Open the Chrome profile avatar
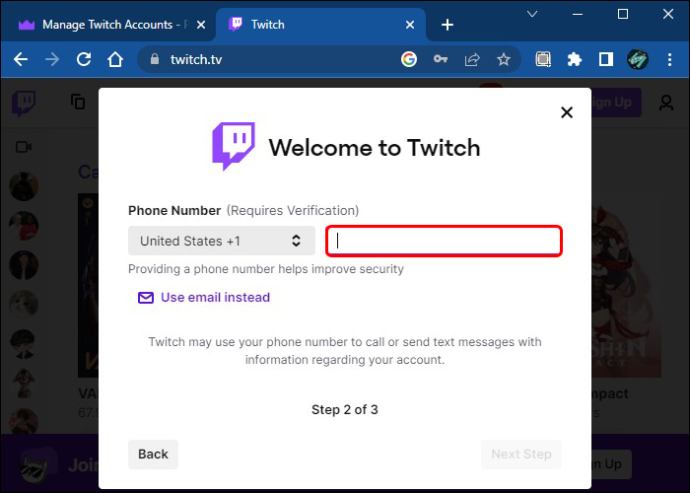The image size is (690, 493). point(638,59)
